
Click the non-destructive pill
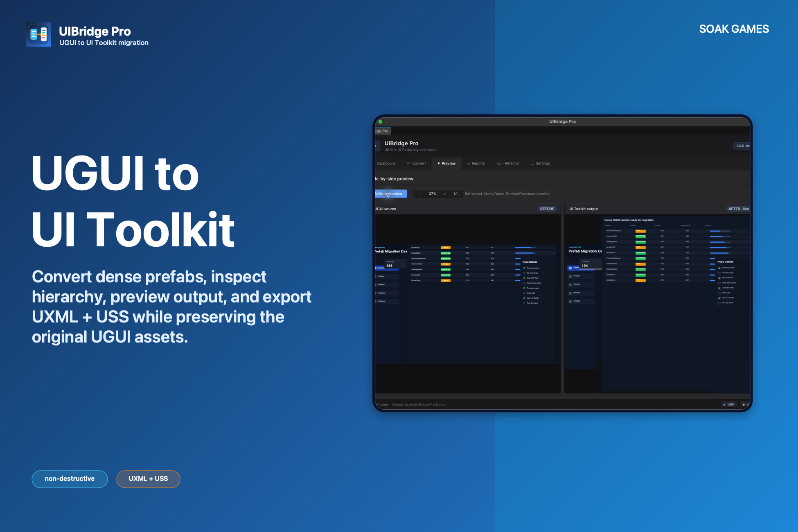(x=70, y=479)
